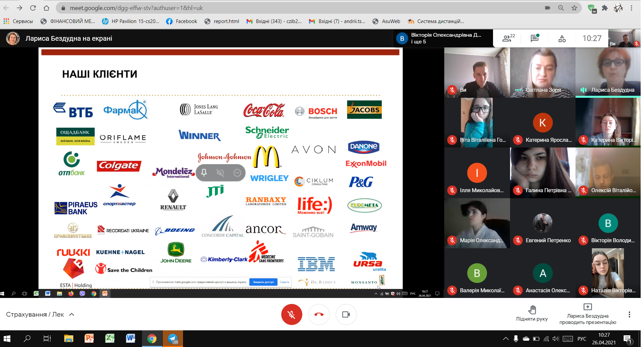Open Вхідні (343) Gmail bookmark

(274, 21)
